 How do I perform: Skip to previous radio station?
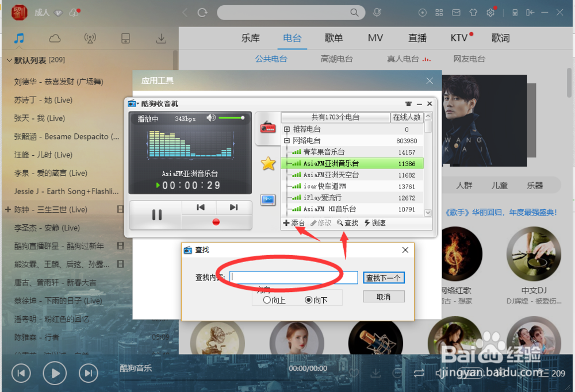[200, 207]
